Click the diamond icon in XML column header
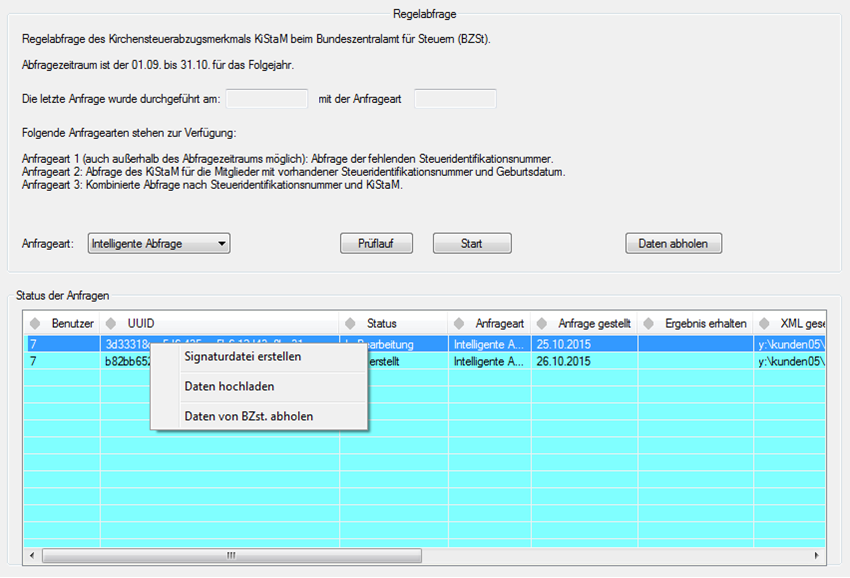The image size is (850, 578). 765,323
